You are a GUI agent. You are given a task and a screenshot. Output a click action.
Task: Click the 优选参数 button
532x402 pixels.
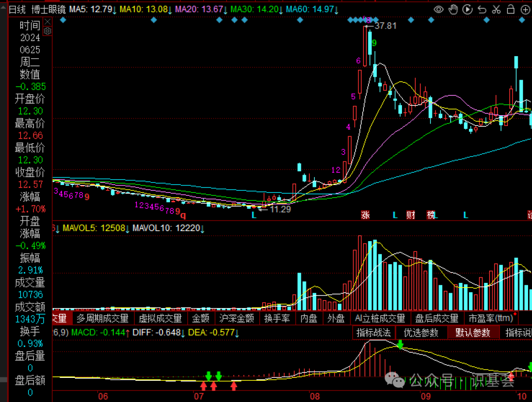(421, 333)
